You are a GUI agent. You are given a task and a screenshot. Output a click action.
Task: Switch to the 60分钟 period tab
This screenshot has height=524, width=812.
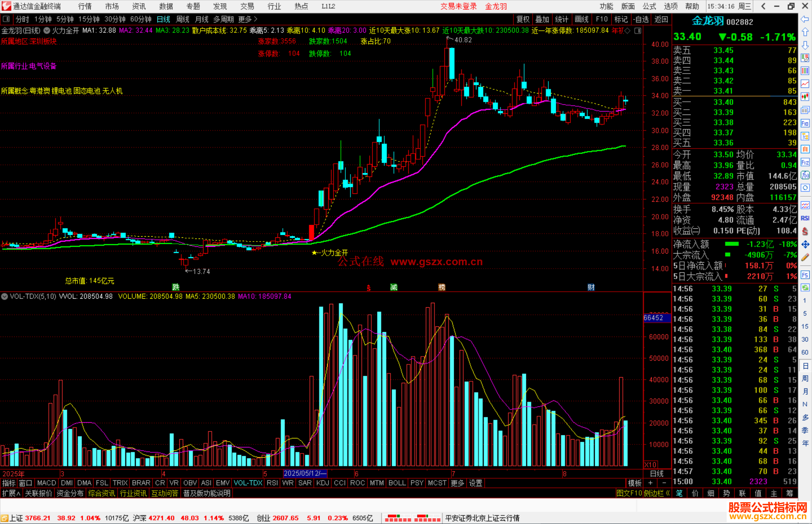[141, 19]
